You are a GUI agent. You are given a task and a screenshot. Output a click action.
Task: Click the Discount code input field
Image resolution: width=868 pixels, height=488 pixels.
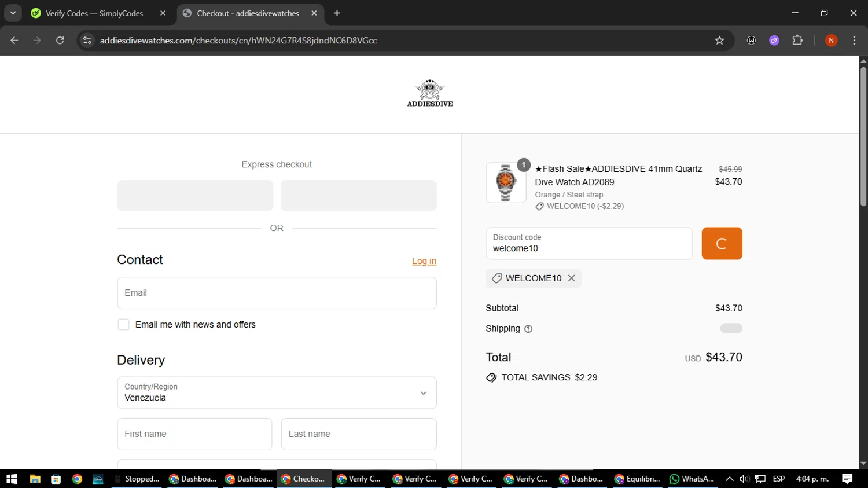coord(589,244)
